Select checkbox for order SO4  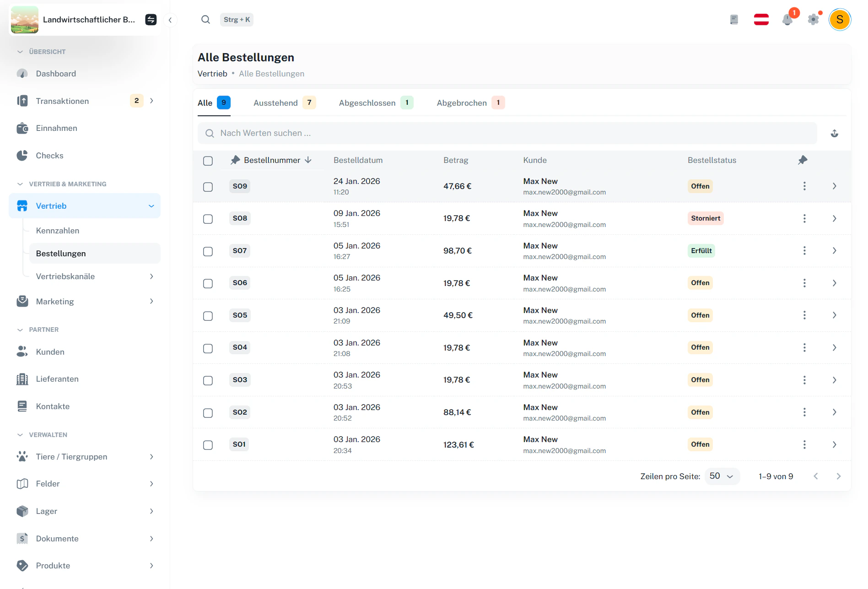(x=208, y=348)
